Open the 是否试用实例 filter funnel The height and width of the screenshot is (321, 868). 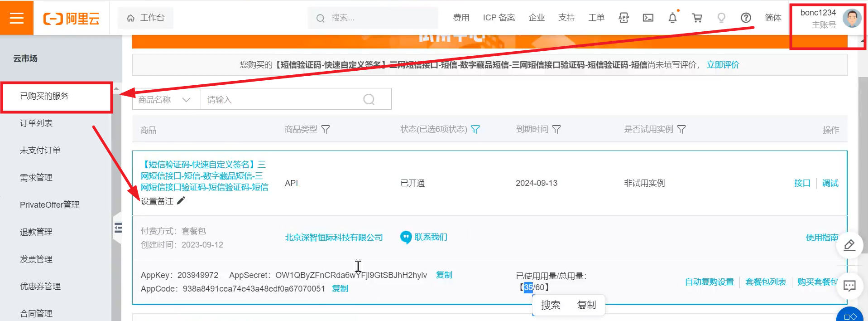pyautogui.click(x=681, y=130)
